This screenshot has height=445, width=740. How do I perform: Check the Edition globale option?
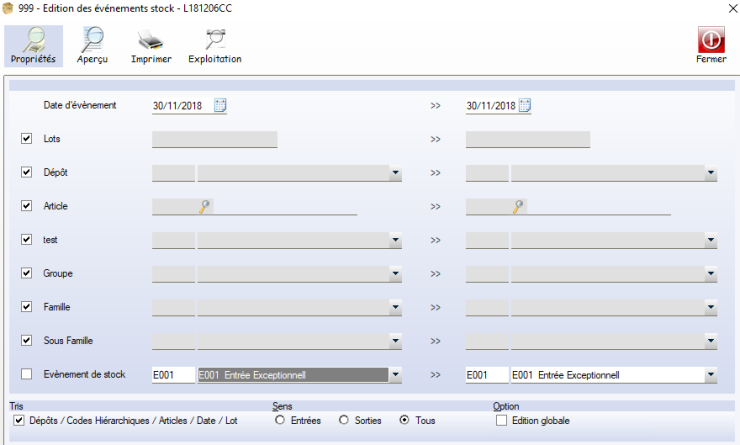[x=502, y=421]
